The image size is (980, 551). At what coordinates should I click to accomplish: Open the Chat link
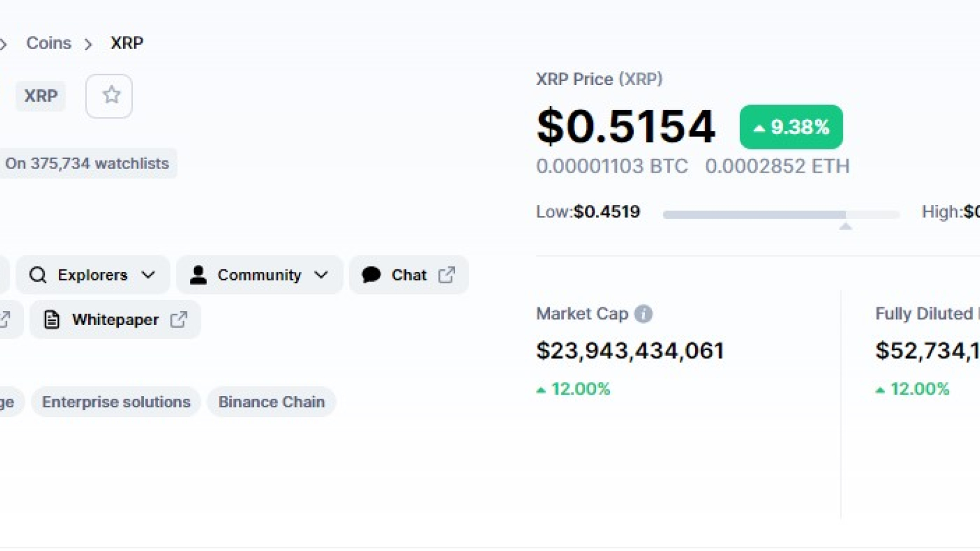tap(409, 275)
